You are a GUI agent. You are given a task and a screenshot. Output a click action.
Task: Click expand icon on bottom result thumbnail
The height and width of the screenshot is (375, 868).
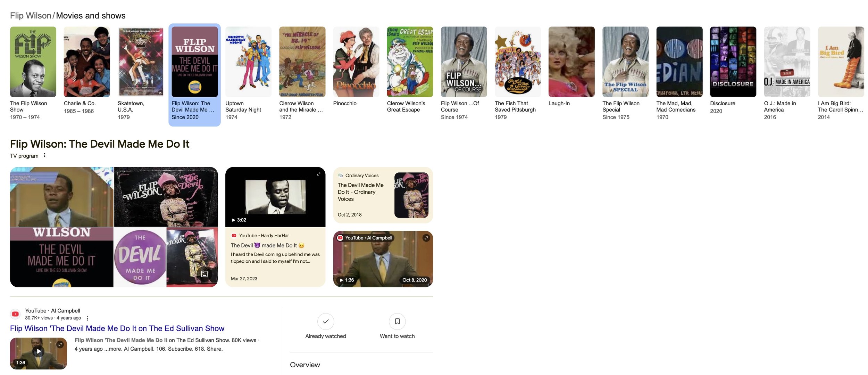tap(60, 344)
